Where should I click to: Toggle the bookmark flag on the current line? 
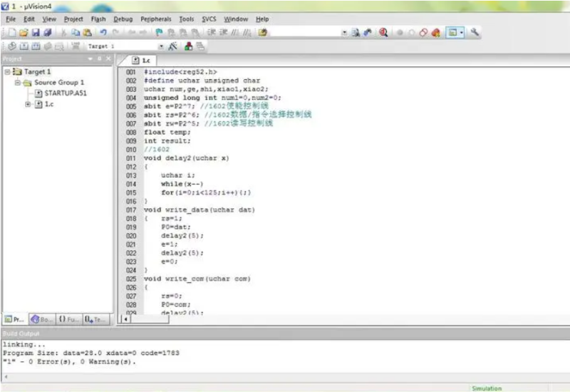click(159, 33)
